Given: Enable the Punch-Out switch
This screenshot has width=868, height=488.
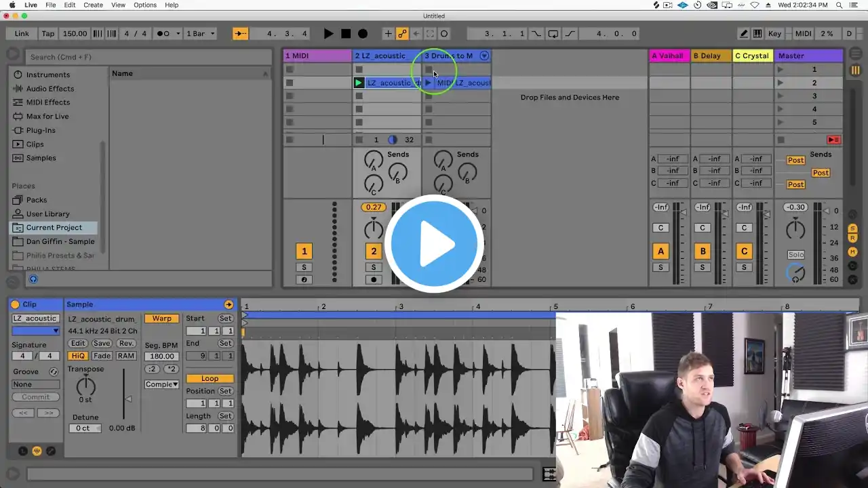Looking at the screenshot, I should [x=569, y=34].
